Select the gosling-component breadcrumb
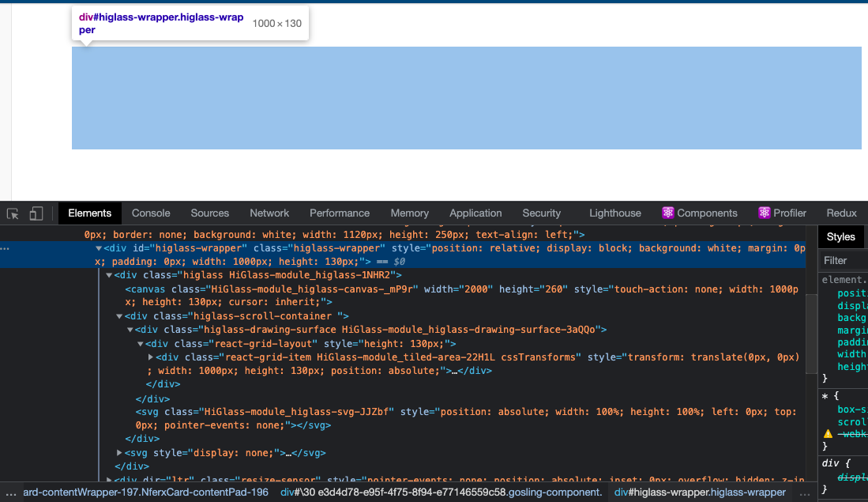This screenshot has height=502, width=868. (441, 493)
